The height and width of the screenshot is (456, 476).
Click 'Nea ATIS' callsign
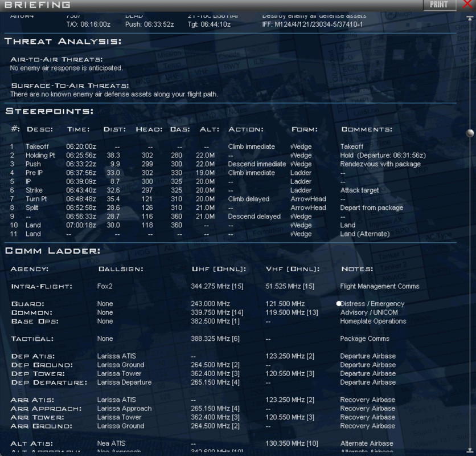[x=111, y=443]
